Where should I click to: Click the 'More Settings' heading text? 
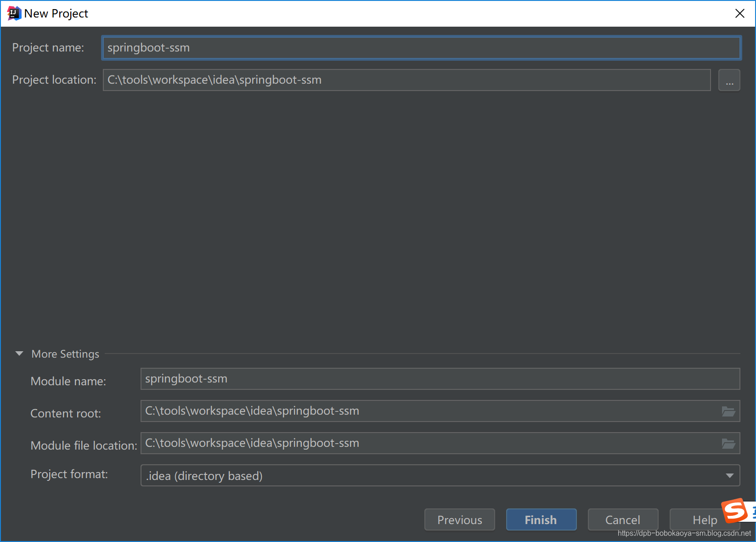[65, 354]
